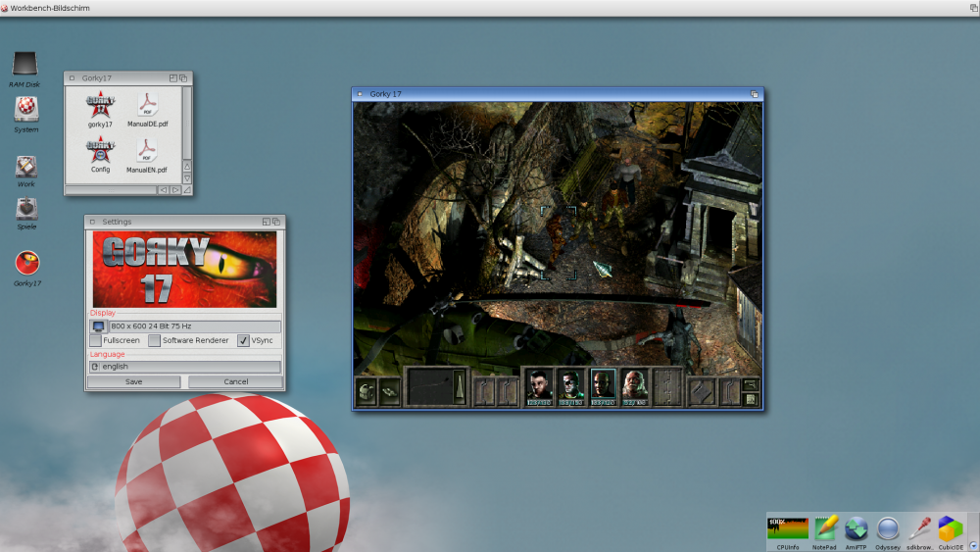Open the screen mode selector for 800 x 600
The width and height of the screenshot is (980, 552).
click(98, 326)
